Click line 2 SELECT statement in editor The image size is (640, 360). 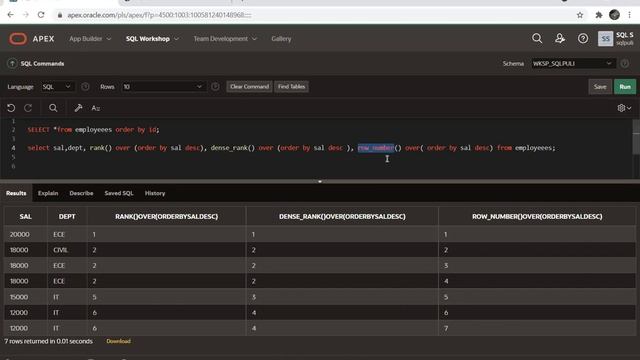(x=93, y=130)
